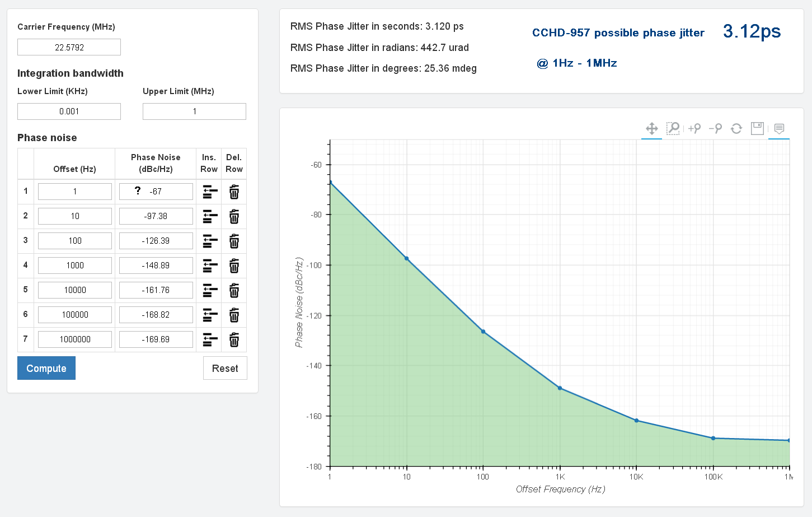Image resolution: width=812 pixels, height=517 pixels.
Task: Delete row 3 with the trash icon
Action: 234,241
